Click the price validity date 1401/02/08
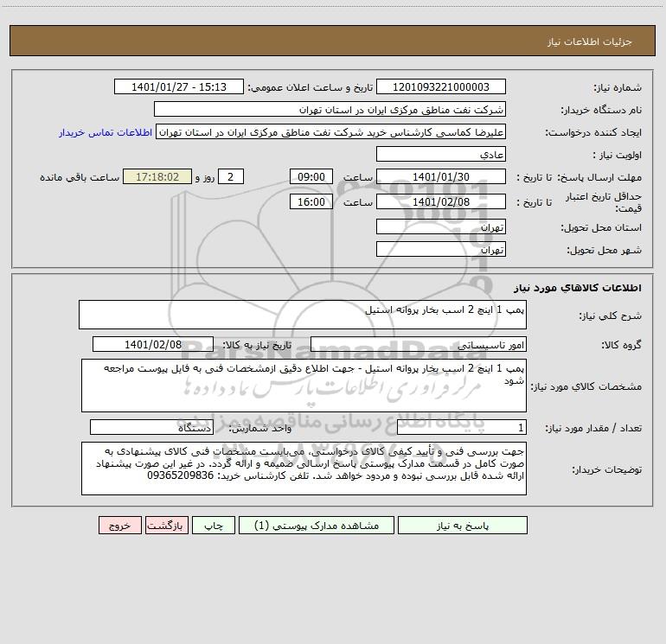 click(441, 201)
